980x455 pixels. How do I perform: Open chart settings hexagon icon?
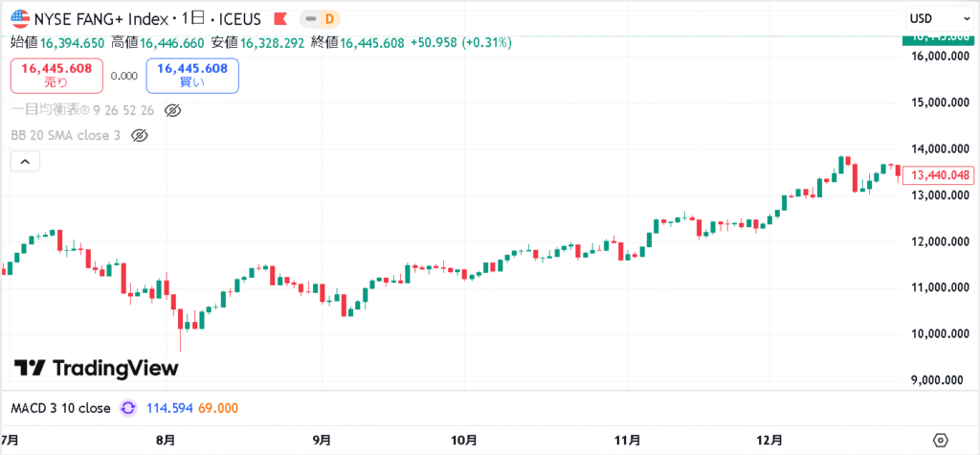(940, 440)
